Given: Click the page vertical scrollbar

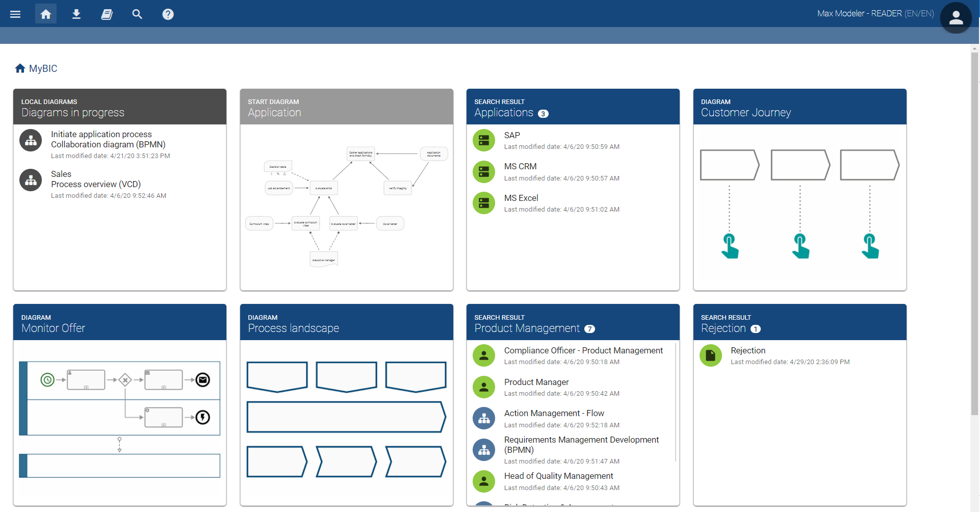Looking at the screenshot, I should tap(974, 204).
